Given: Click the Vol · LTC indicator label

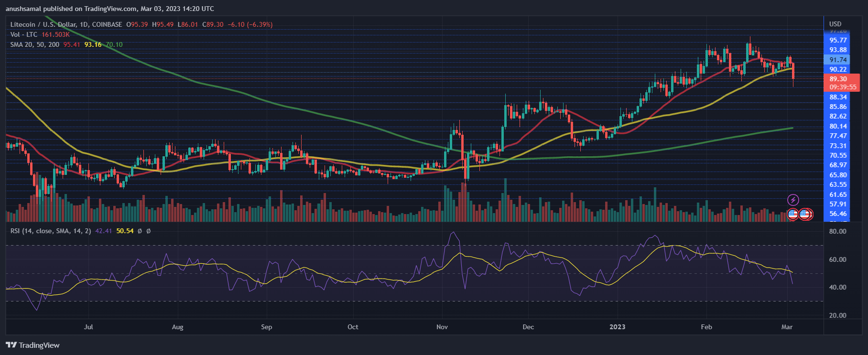Looking at the screenshot, I should click(x=24, y=34).
